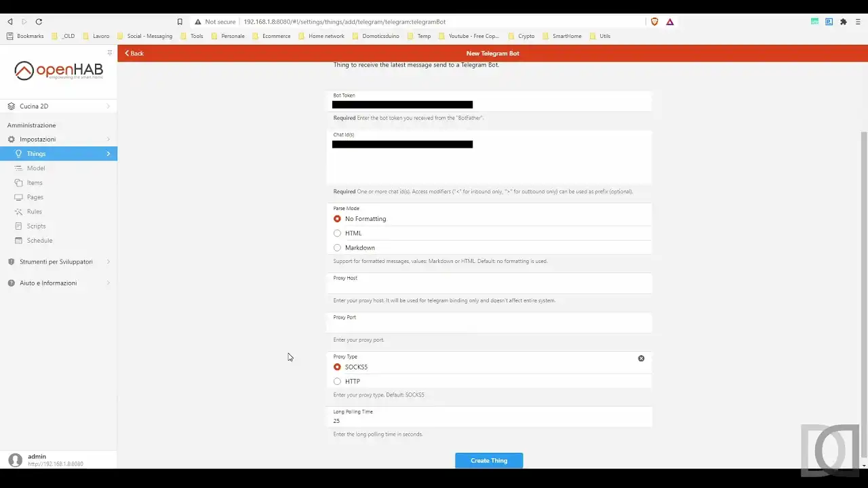Click the hamburger menu icon in browser toolbar
Image resolution: width=868 pixels, height=488 pixels.
point(858,22)
